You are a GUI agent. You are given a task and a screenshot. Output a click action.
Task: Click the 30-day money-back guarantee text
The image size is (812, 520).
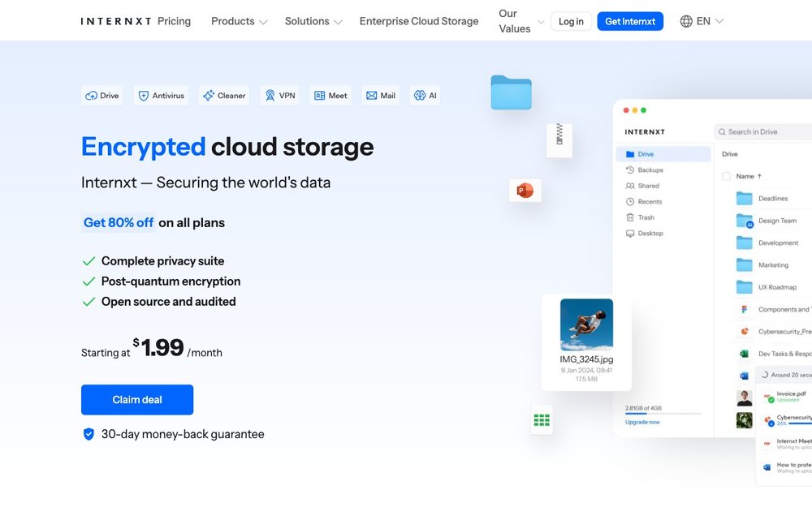point(183,434)
